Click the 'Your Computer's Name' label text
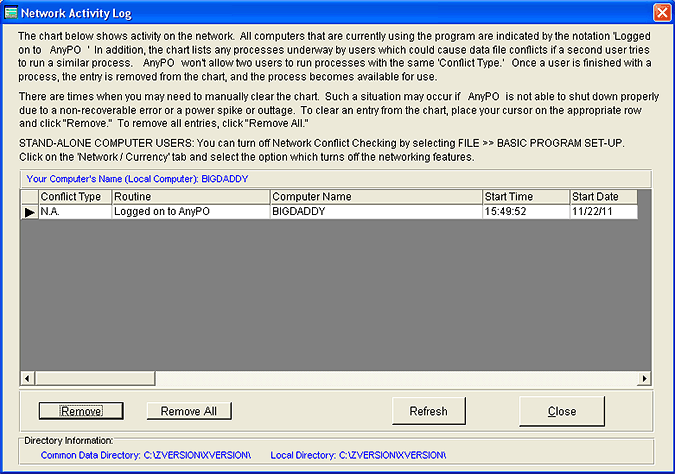This screenshot has width=675, height=474. [137, 179]
